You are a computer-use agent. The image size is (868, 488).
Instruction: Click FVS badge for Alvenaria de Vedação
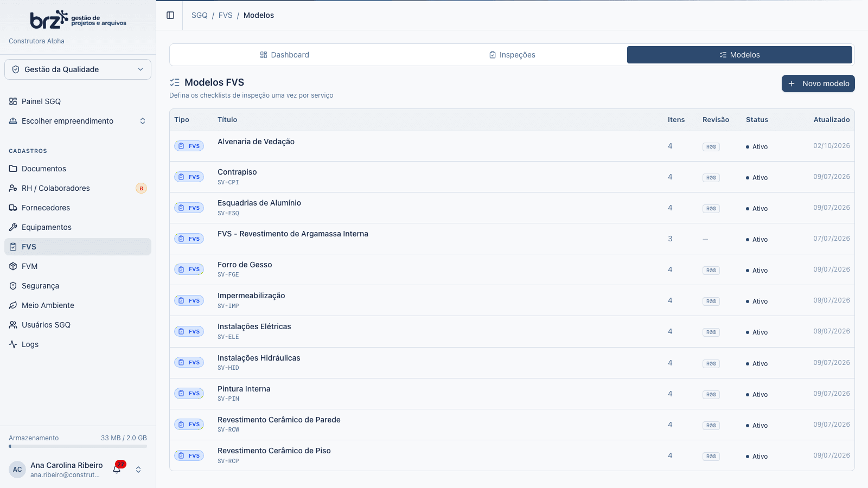[x=189, y=146]
